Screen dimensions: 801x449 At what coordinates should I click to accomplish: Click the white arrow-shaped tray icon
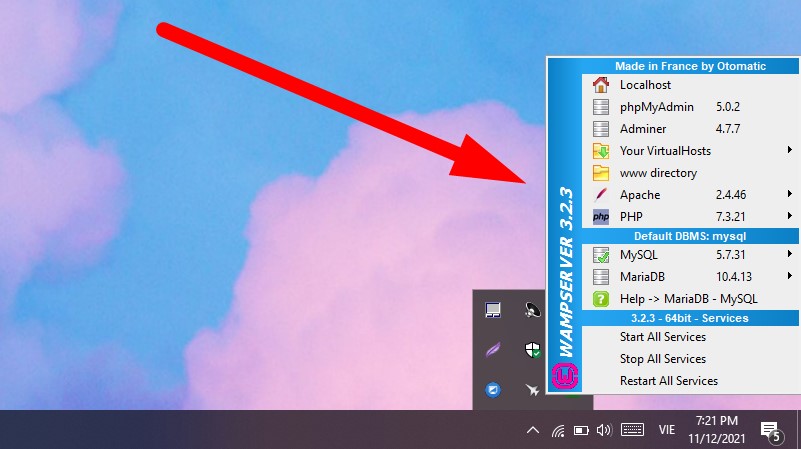point(532,390)
